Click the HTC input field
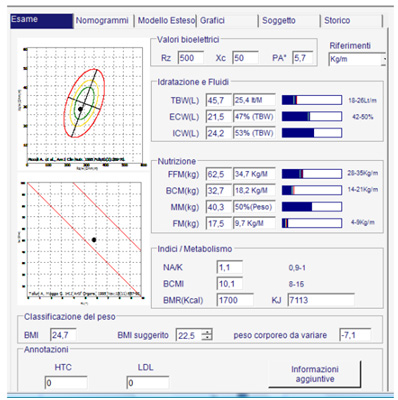Screen dimensions: 398x400 (x=66, y=382)
